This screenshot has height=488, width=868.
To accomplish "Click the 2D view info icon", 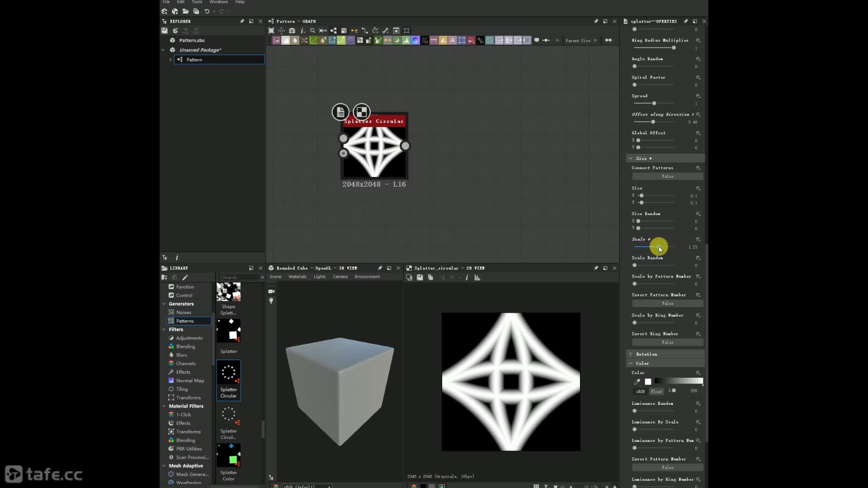I will tap(467, 277).
